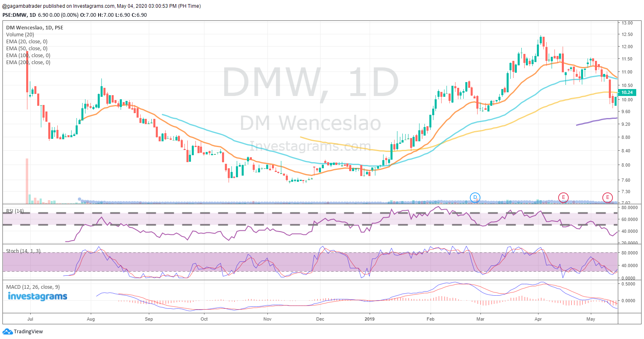Click the '2019' time axis label
Viewport: 644px width, 339px height.
[370, 319]
